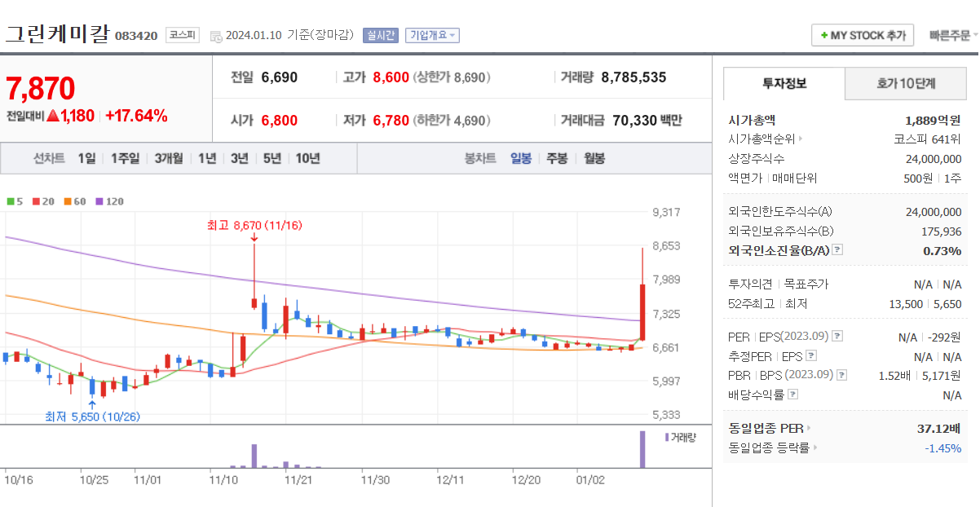Open help icon beside 외국인소진율(B/A)
Screen dimensions: 980x507
(837, 250)
